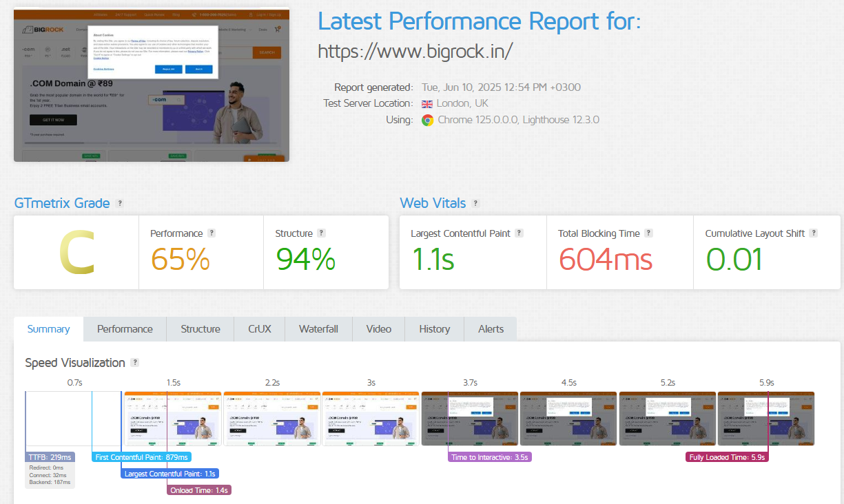Click the filmstrip frame at 5.2s
The height and width of the screenshot is (504, 844).
(x=668, y=419)
